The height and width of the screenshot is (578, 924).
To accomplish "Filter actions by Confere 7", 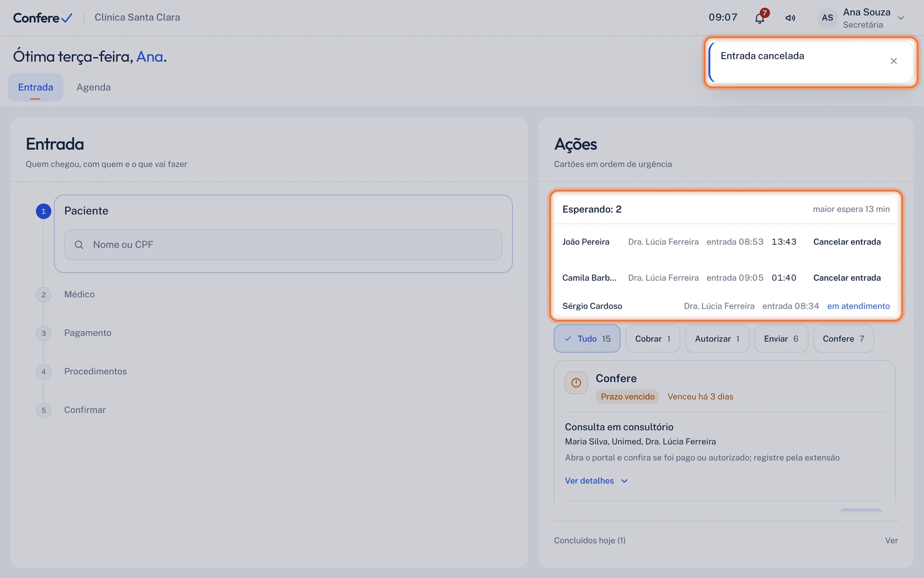I will 843,339.
